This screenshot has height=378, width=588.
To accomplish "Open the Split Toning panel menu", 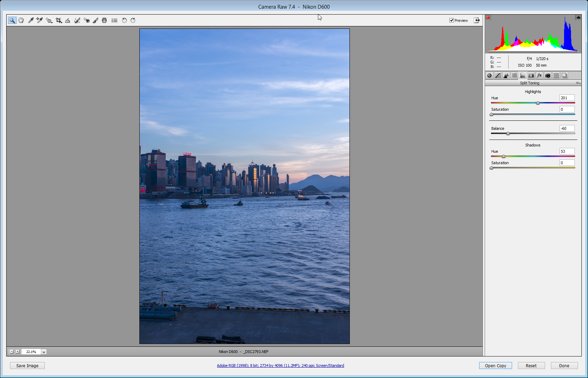I will 578,83.
